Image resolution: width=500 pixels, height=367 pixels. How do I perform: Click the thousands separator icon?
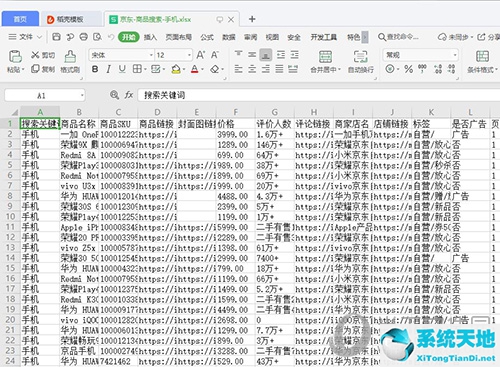422,69
